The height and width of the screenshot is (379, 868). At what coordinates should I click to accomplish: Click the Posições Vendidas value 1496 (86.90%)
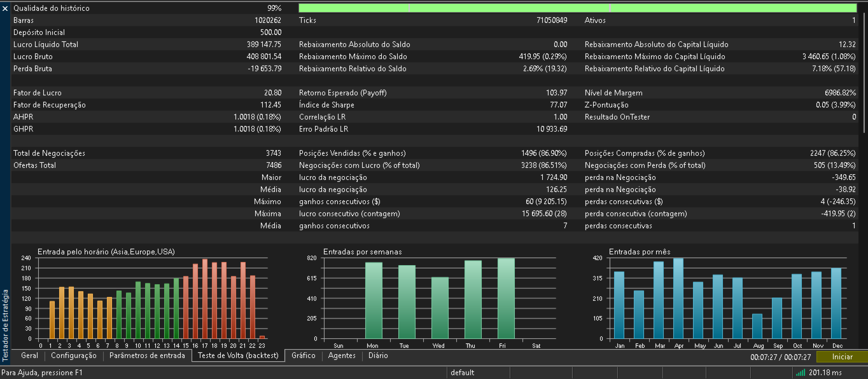point(543,153)
